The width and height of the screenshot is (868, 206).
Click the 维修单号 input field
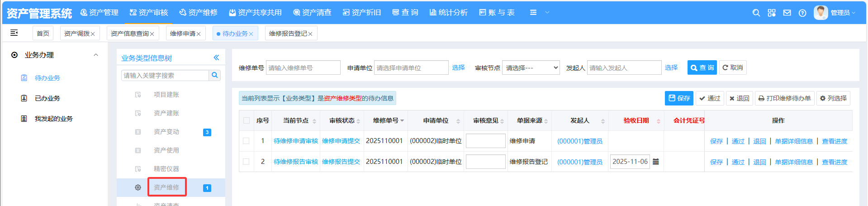(303, 67)
